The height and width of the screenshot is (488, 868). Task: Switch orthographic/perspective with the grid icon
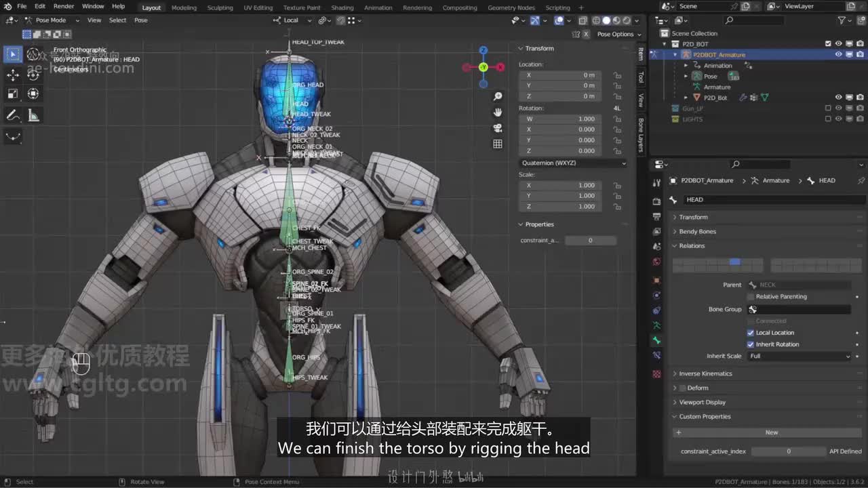click(498, 144)
